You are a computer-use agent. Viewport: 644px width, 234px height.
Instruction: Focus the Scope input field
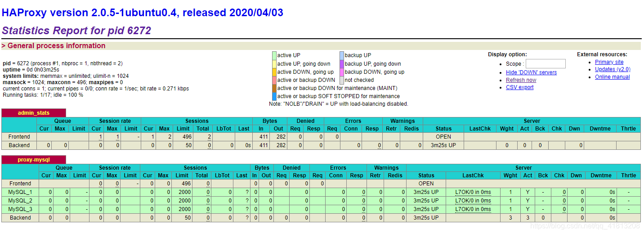click(x=546, y=64)
